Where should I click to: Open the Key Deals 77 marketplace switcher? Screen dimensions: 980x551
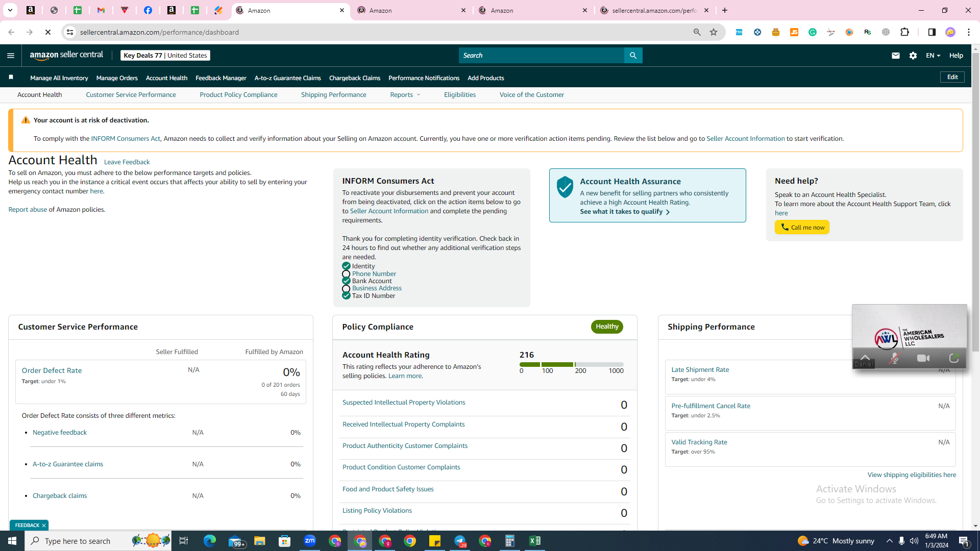click(165, 56)
